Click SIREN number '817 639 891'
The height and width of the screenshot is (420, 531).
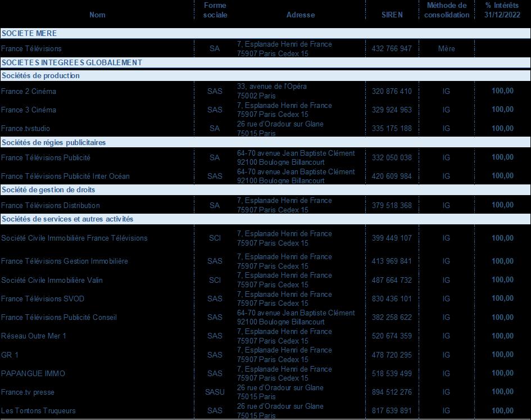[x=392, y=411]
